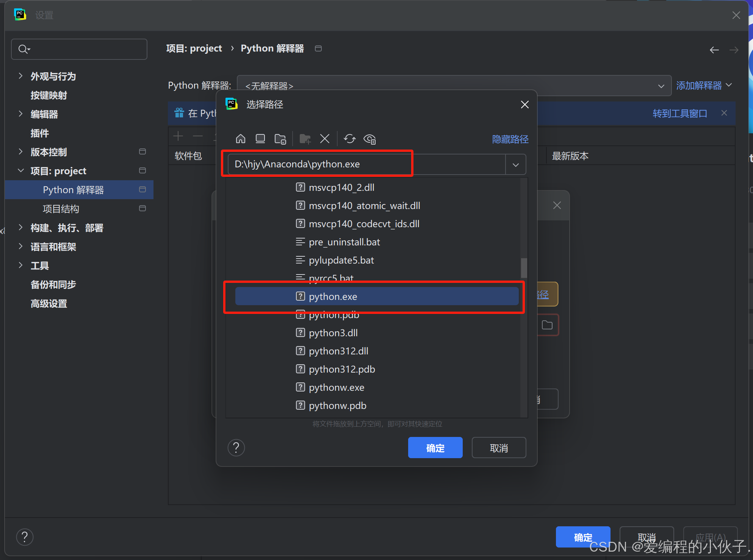The height and width of the screenshot is (560, 753).
Task: Select pythonw.exe in the file list
Action: (x=336, y=387)
